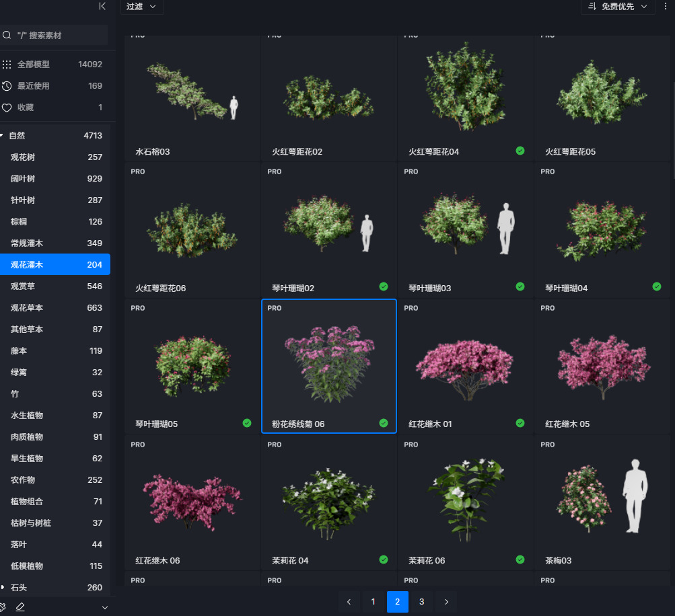Click the green checkmark on 红花继木 01

point(520,423)
